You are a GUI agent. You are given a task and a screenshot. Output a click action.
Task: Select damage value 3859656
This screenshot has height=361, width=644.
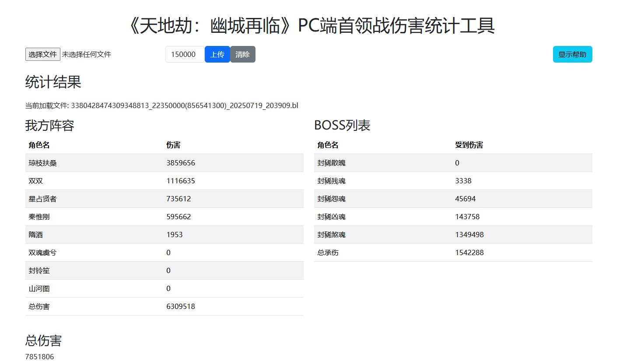181,163
